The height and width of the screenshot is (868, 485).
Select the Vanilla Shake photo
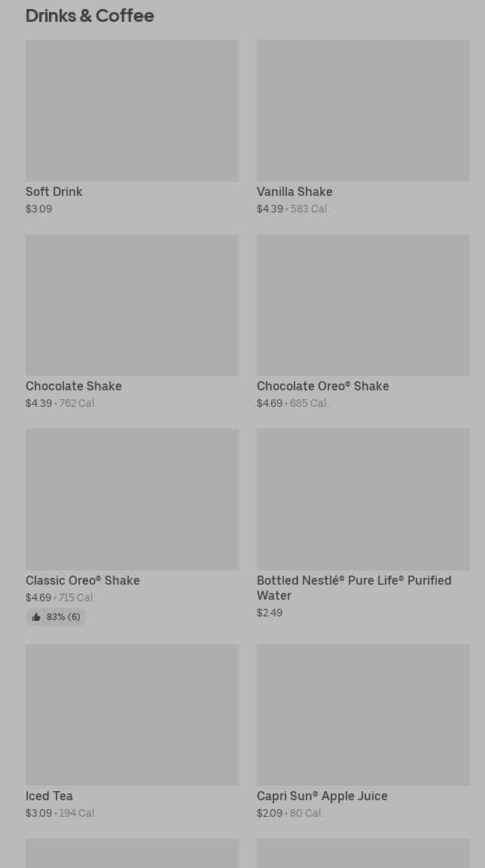pyautogui.click(x=363, y=111)
